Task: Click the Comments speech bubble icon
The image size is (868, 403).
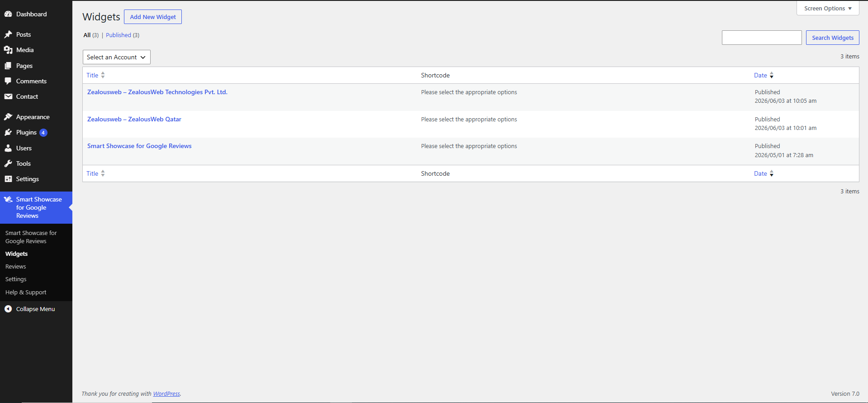Action: pos(8,81)
